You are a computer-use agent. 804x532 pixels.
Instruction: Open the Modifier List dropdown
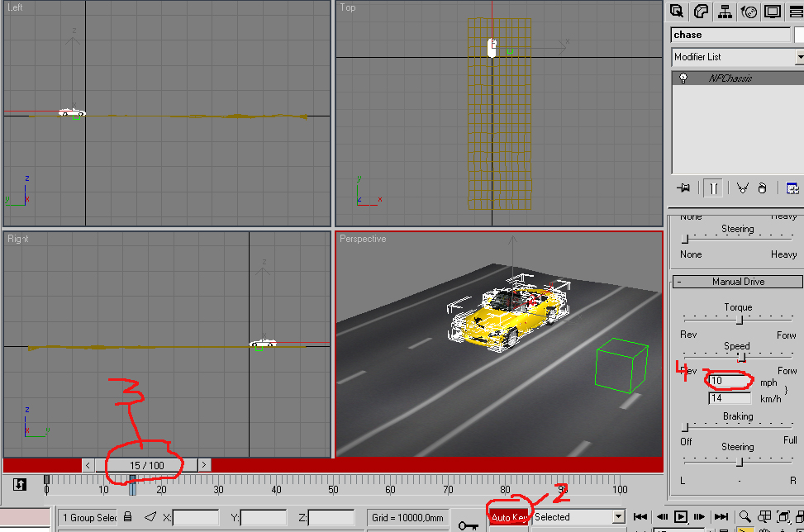[799, 57]
